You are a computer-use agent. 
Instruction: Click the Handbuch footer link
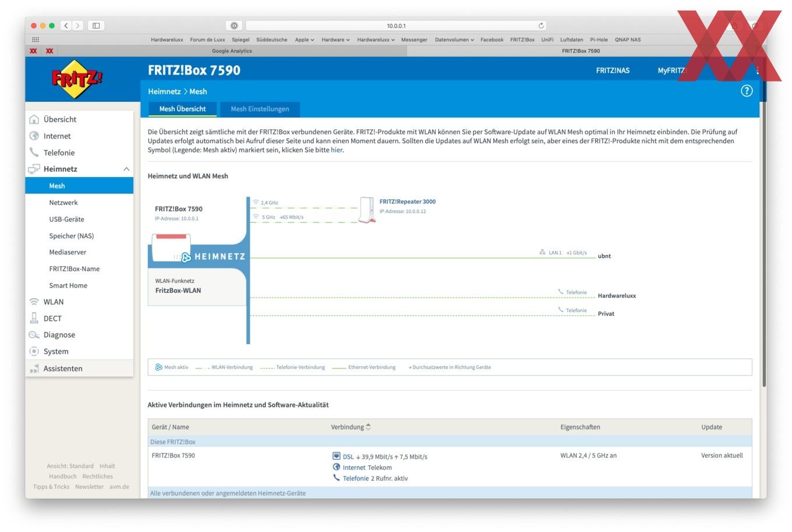point(63,477)
